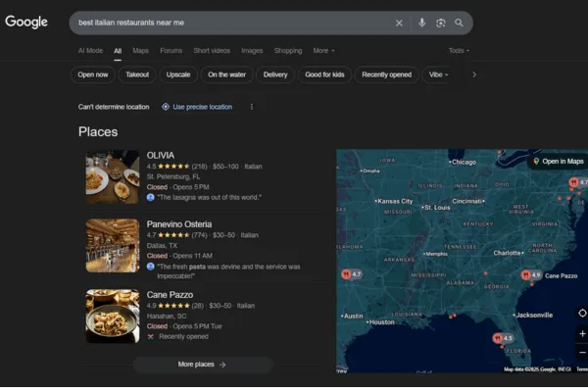Open the three-dot location options menu
588x392 pixels.
(x=252, y=107)
